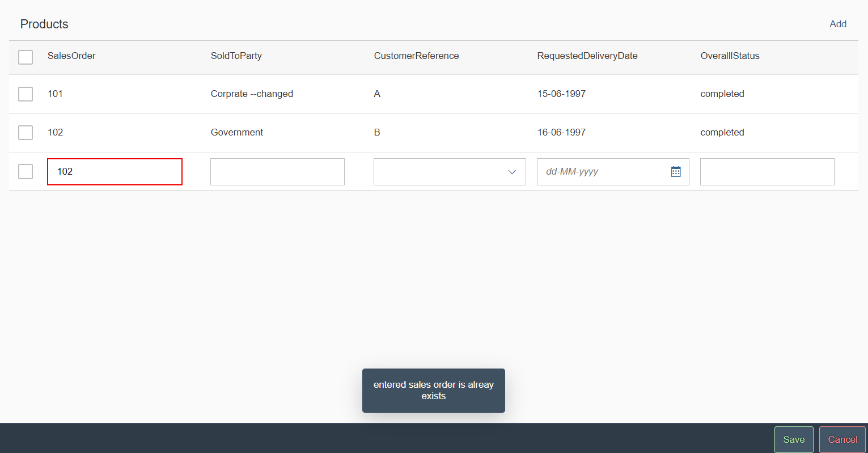This screenshot has height=453, width=868.
Task: Click the empty OverallStatus input field
Action: point(767,171)
